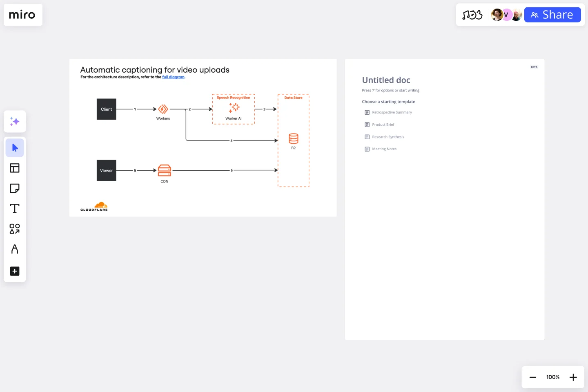The image size is (588, 392).
Task: Click the 'Data Store' label
Action: [x=294, y=98]
